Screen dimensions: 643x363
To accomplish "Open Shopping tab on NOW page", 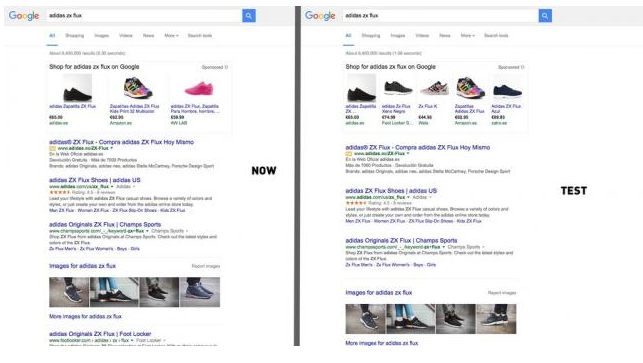I will (75, 36).
